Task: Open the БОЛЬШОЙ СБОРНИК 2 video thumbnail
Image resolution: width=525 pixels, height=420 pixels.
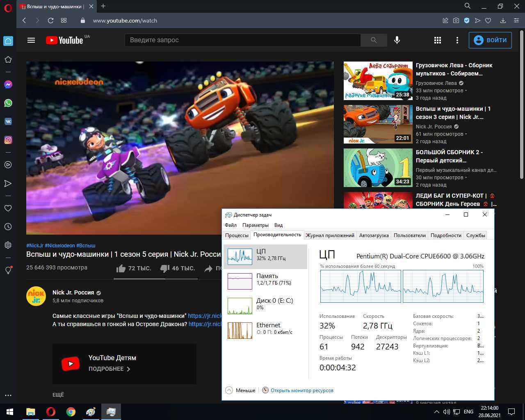Action: (x=378, y=168)
